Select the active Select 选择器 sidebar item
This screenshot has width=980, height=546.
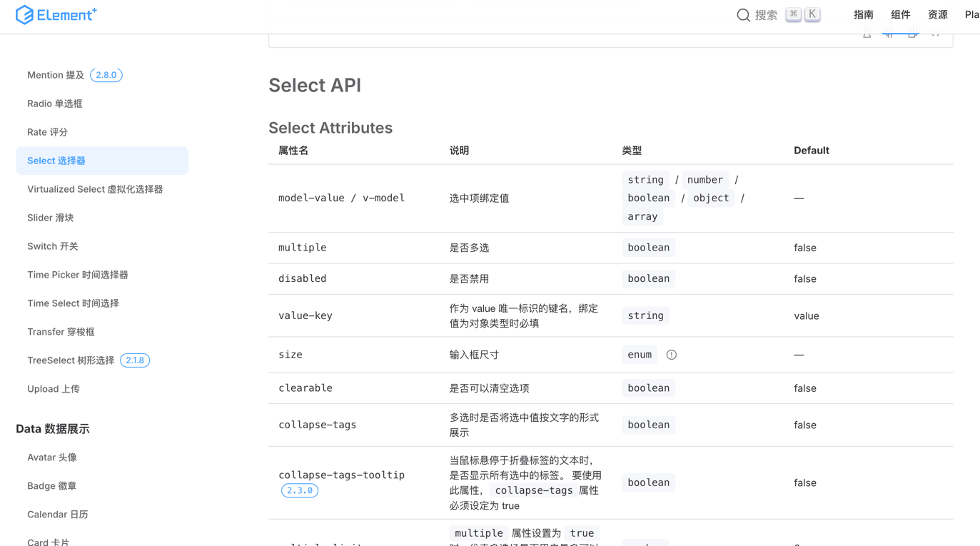point(56,161)
